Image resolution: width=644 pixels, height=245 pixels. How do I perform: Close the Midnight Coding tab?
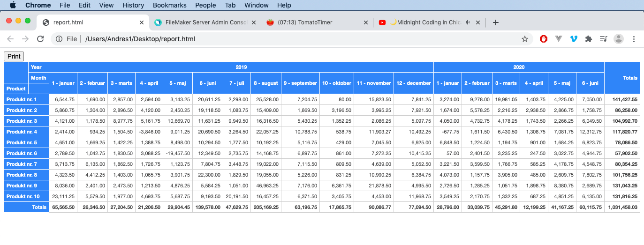coord(478,22)
